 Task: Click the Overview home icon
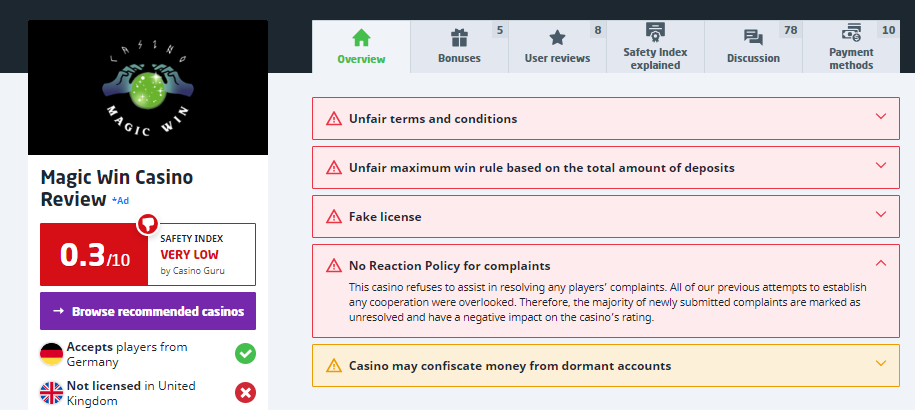click(361, 38)
